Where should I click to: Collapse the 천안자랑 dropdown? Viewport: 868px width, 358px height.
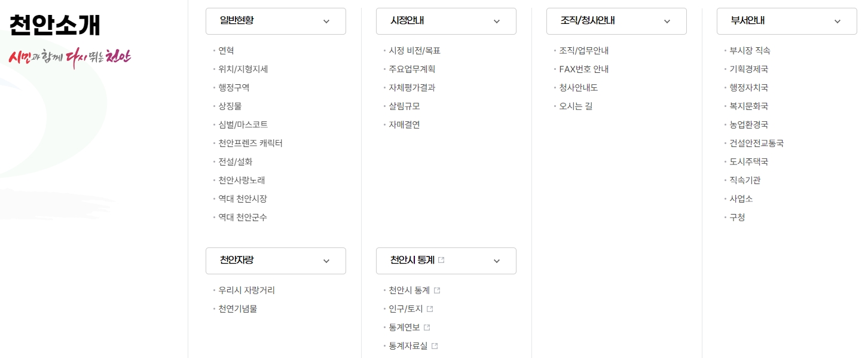[x=326, y=261]
